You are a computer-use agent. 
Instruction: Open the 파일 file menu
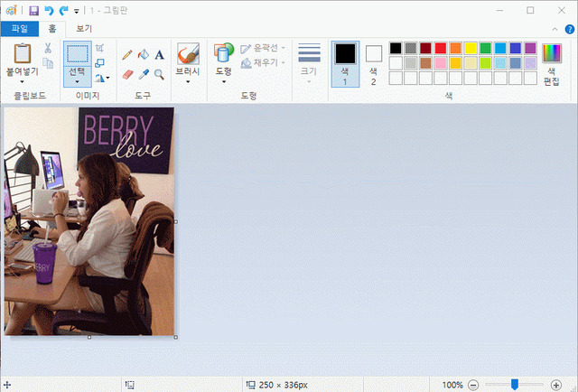[19, 29]
